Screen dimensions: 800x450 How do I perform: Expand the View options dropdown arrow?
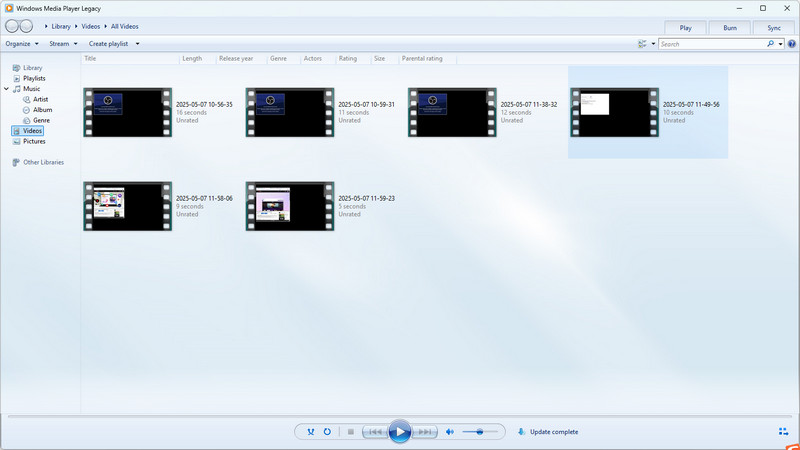point(653,44)
